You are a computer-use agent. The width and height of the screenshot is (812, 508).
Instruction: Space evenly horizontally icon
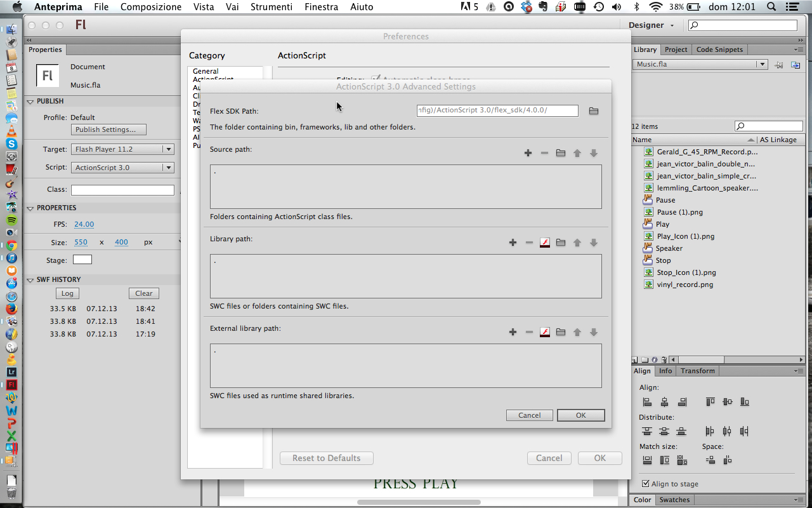click(728, 460)
